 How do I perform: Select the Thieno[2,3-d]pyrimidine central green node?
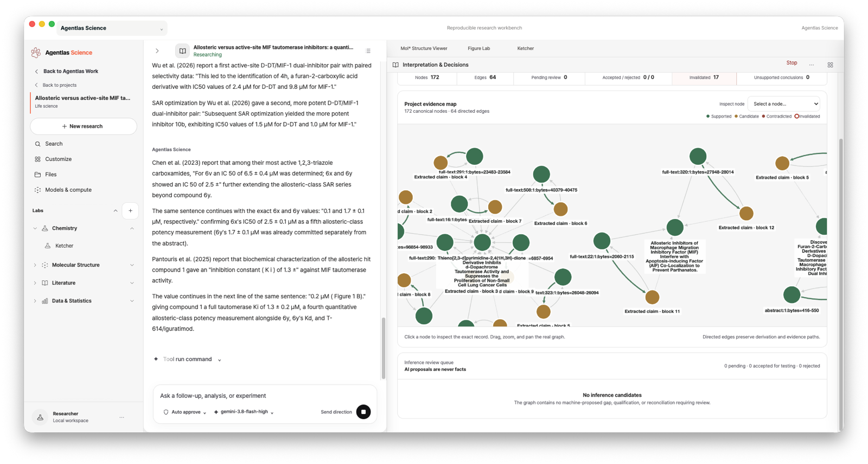coord(482,242)
